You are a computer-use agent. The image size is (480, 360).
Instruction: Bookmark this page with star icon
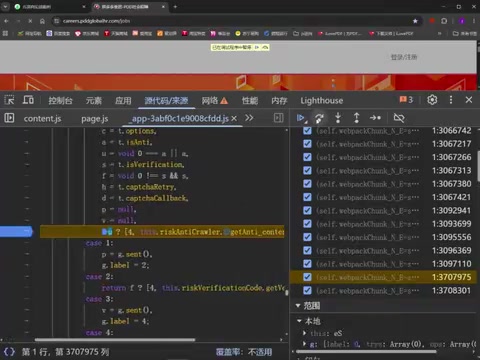click(x=415, y=21)
